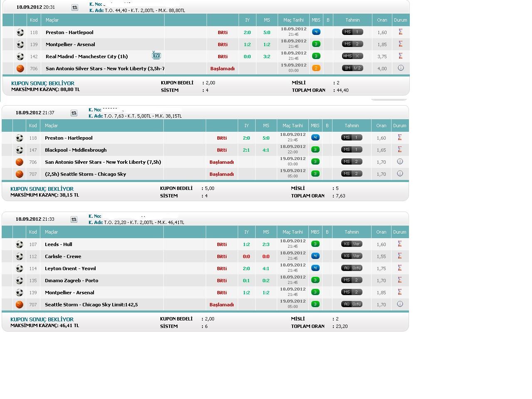This screenshot has height=399, width=532.
Task: Click the pending clock icon in the (2,5h) Seattle Storm row
Action: 400,173
